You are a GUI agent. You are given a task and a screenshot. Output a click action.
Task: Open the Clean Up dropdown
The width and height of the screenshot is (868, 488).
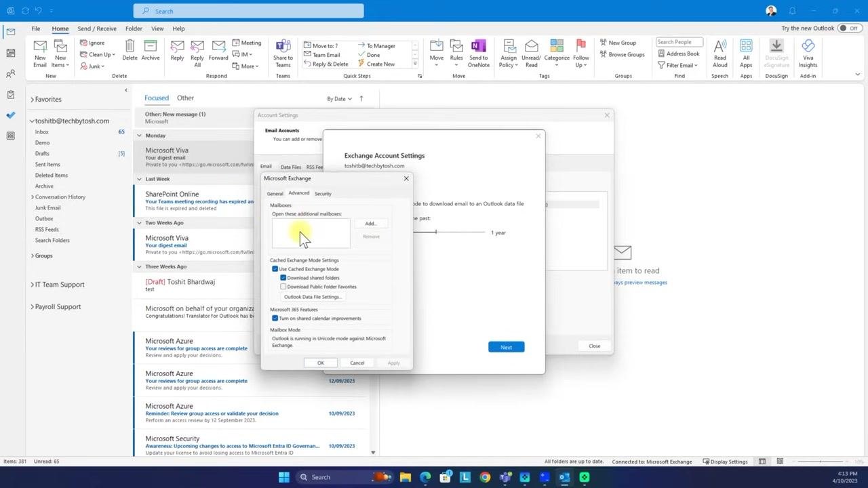(97, 54)
